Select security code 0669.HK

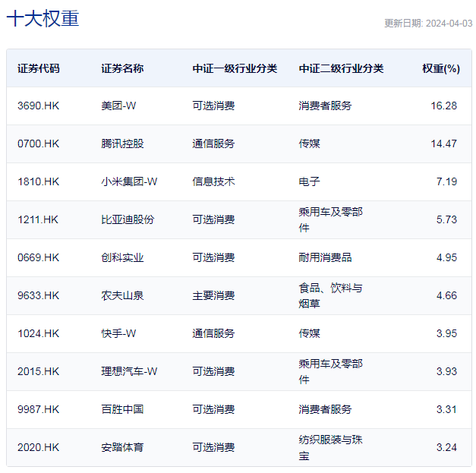38,257
